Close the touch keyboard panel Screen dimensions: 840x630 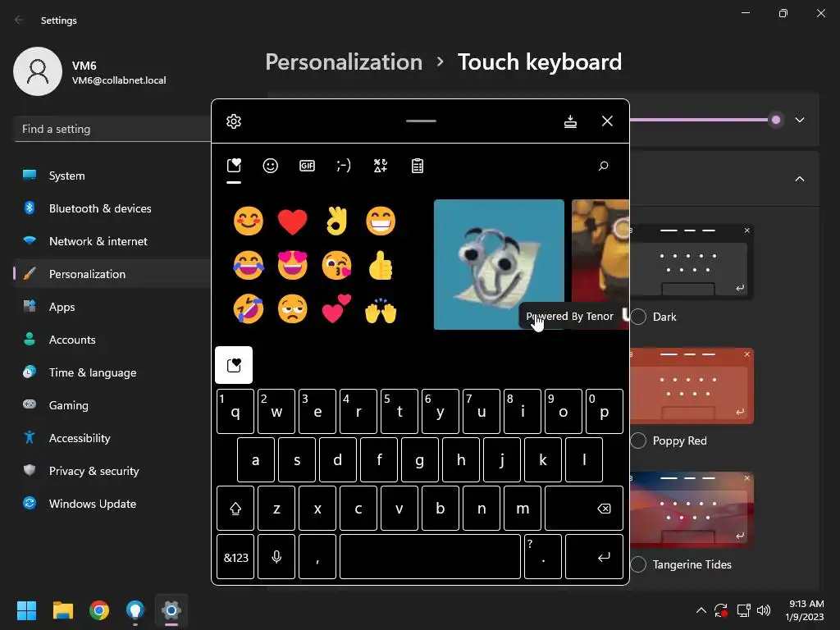pyautogui.click(x=607, y=121)
